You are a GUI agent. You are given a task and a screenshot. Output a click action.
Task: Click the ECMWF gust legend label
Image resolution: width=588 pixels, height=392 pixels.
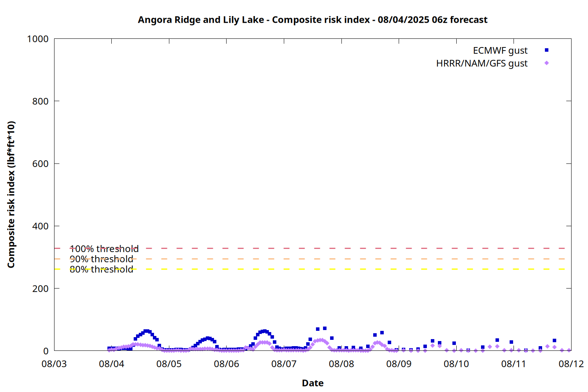(500, 51)
